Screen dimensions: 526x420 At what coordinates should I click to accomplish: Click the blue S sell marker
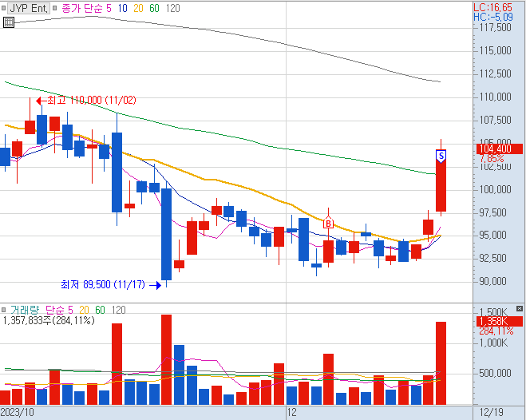coord(441,156)
